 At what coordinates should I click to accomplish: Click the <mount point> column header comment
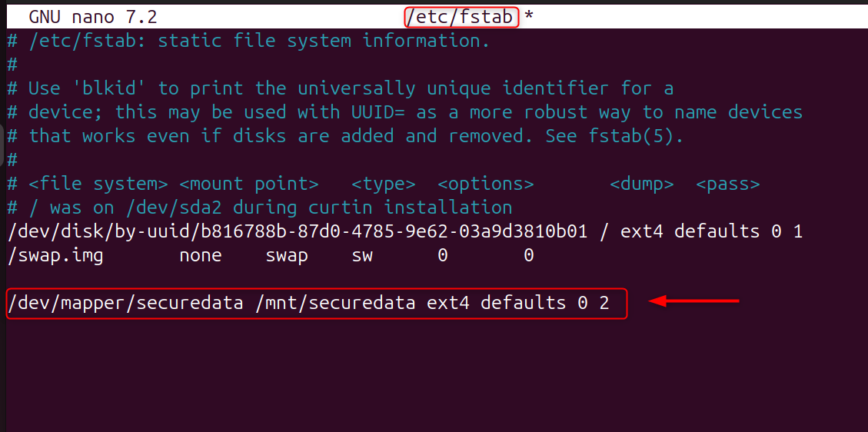(248, 184)
